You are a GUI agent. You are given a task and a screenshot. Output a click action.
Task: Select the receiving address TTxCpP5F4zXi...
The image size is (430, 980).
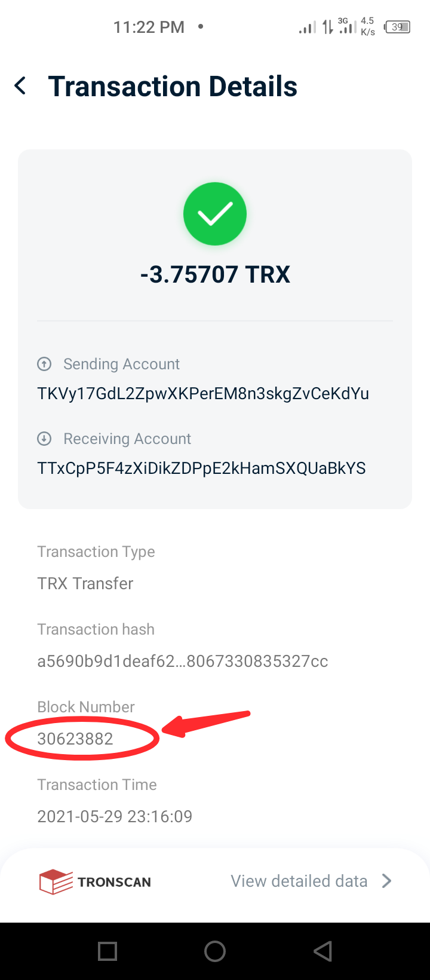[202, 468]
